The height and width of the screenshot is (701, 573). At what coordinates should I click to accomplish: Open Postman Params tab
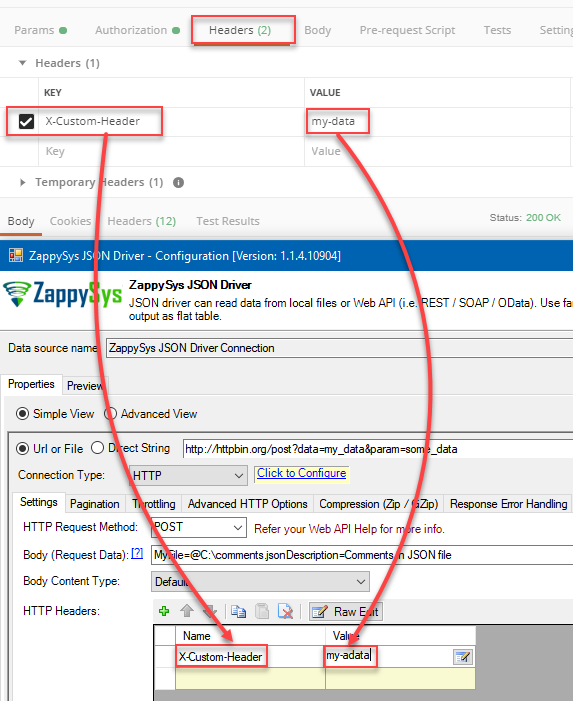(x=40, y=30)
